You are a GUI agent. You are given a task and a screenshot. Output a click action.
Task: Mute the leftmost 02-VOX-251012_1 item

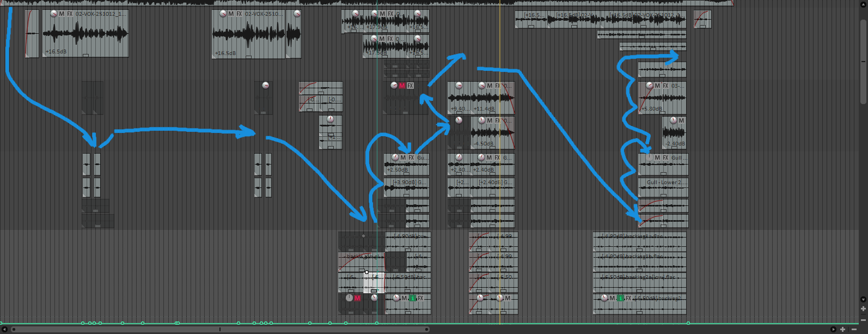62,14
